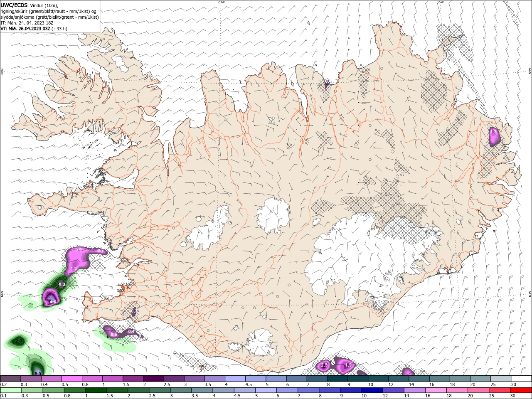Click the bright red 30 rain legend swatch

point(521,390)
